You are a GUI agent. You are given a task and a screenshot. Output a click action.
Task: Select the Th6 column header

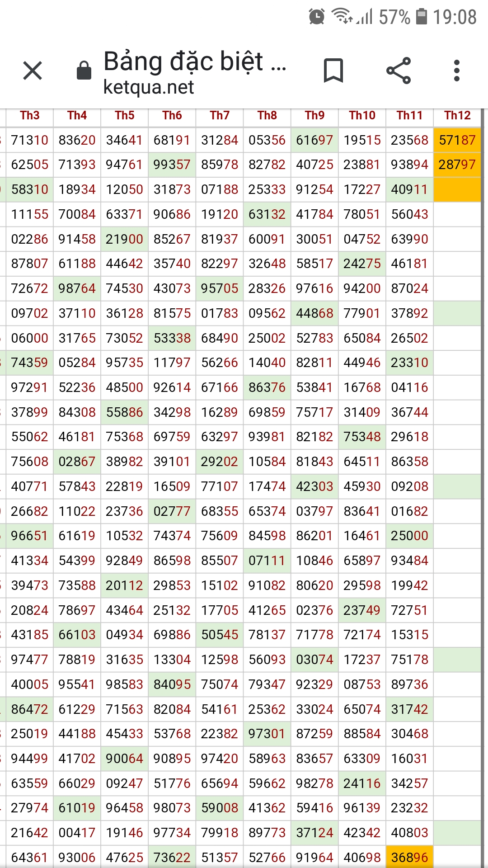point(172,115)
